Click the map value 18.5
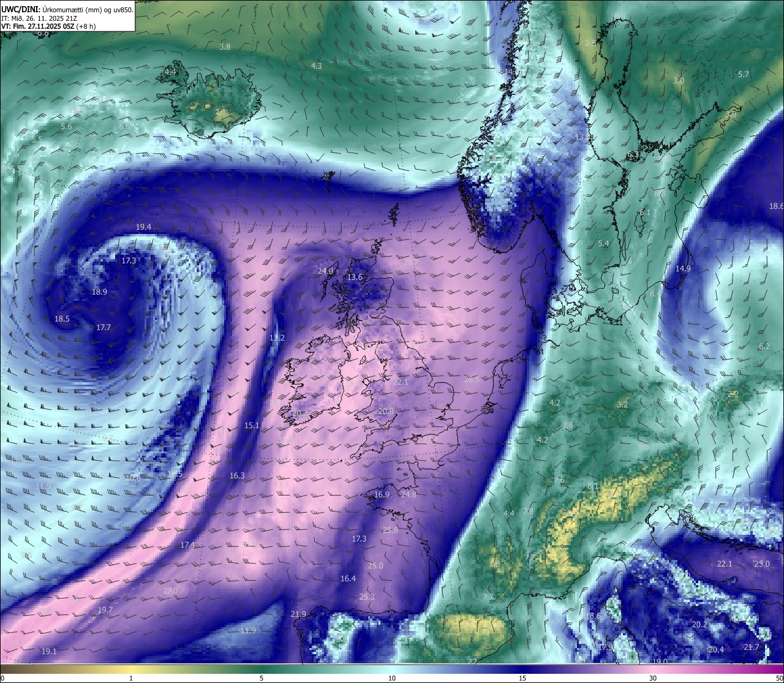The height and width of the screenshot is (683, 784). [62, 319]
